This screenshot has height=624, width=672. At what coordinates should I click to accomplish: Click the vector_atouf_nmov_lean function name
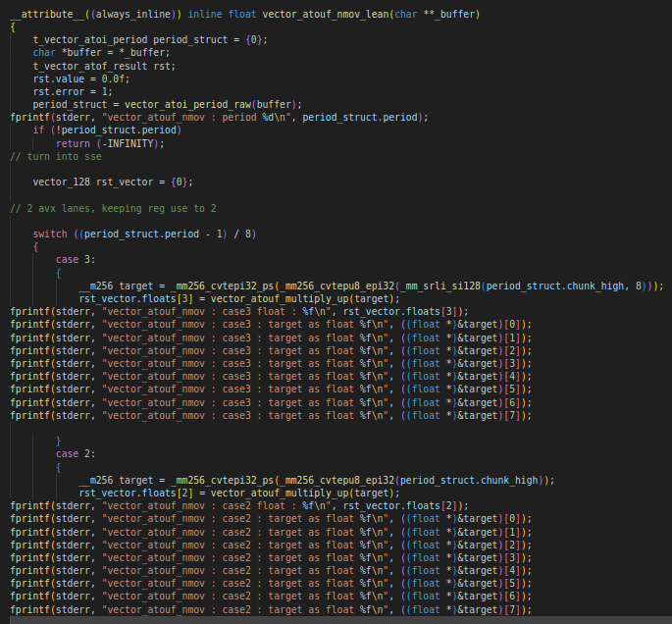pyautogui.click(x=326, y=14)
